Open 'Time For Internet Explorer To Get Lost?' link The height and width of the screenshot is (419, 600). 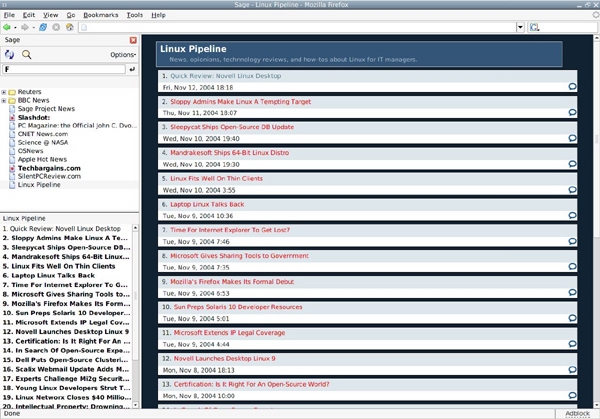coord(230,230)
